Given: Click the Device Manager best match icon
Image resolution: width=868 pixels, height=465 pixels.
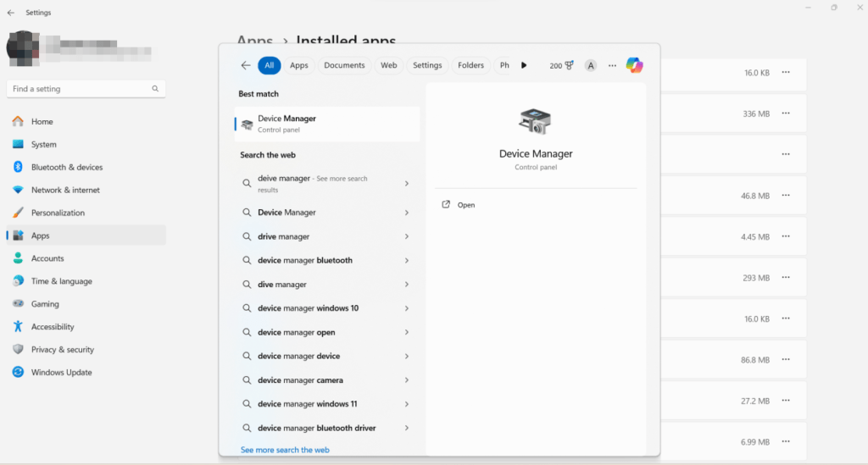Looking at the screenshot, I should (x=247, y=125).
